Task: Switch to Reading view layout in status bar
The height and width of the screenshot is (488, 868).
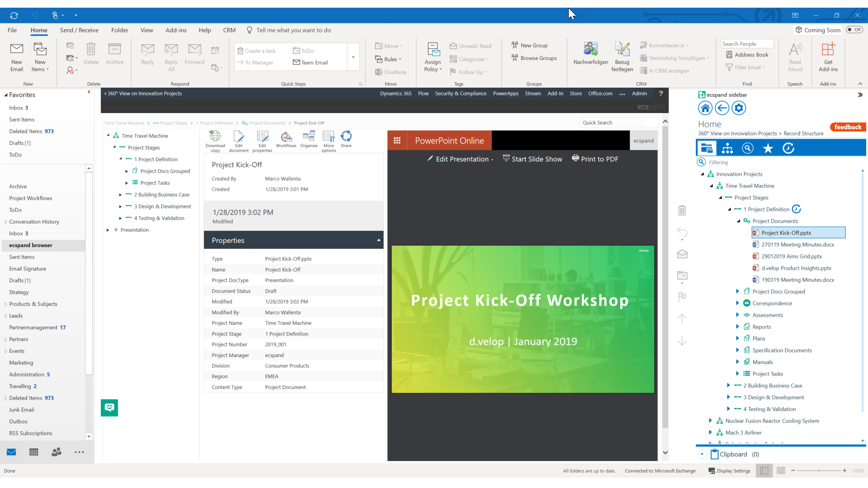Action: click(781, 471)
